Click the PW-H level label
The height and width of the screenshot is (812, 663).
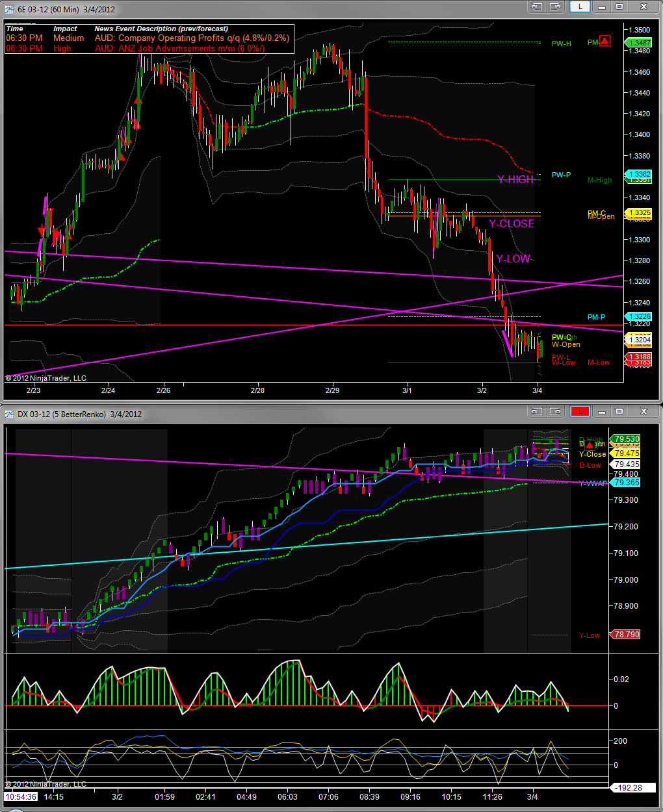click(x=561, y=44)
